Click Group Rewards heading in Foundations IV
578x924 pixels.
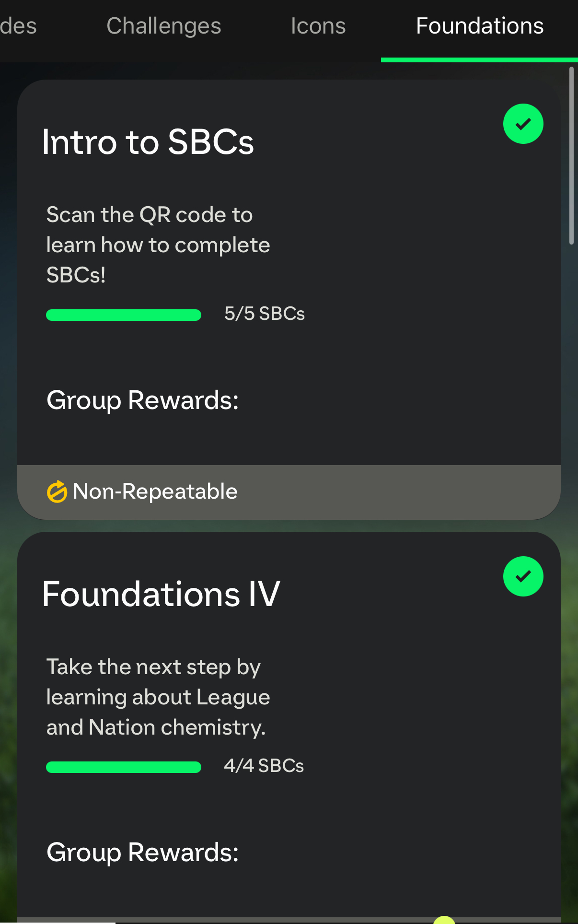143,853
